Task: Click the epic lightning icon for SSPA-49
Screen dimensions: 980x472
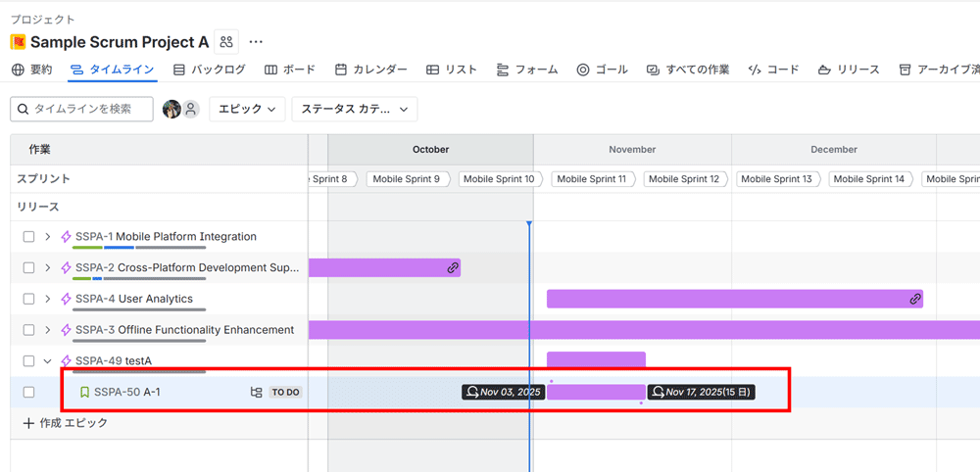Action: pos(66,361)
